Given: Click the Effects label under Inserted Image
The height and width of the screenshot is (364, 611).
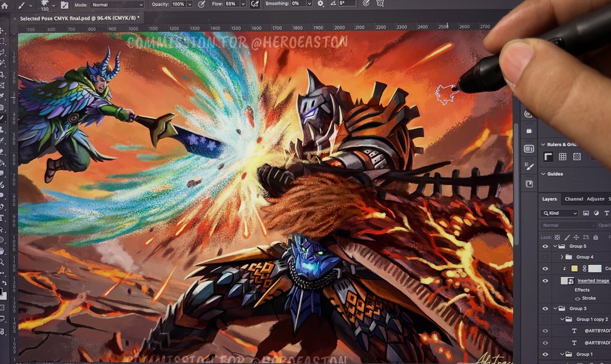Looking at the screenshot, I should coord(582,290).
